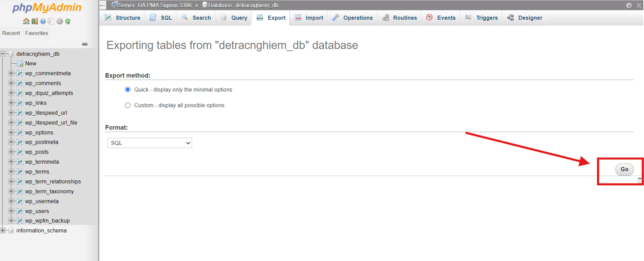Show the Favorites tables list
This screenshot has width=644, height=261.
click(37, 33)
